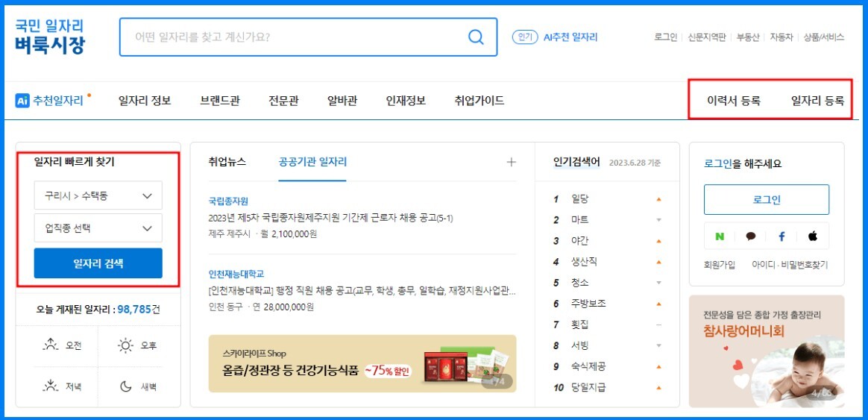Viewport: 868px width, 420px height.
Task: Open the 인재정보 menu
Action: 406,101
